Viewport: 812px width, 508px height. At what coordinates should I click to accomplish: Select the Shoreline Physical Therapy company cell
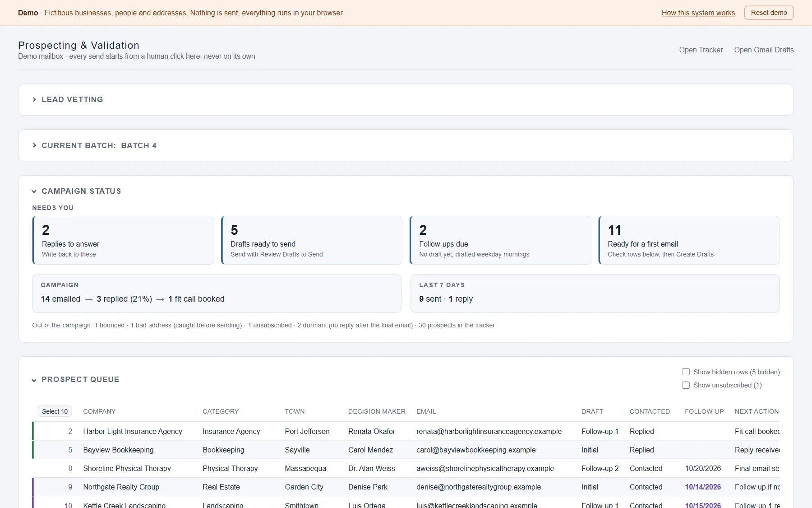click(x=127, y=468)
